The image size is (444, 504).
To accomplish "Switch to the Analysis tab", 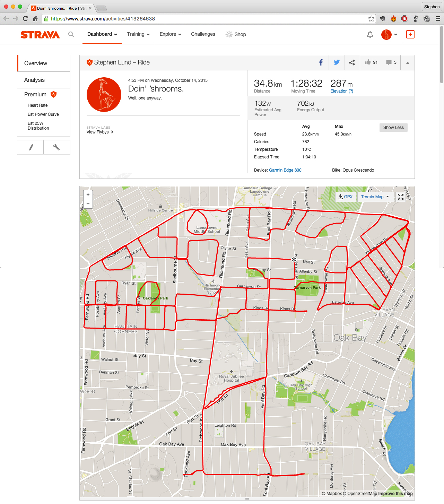I will (34, 80).
